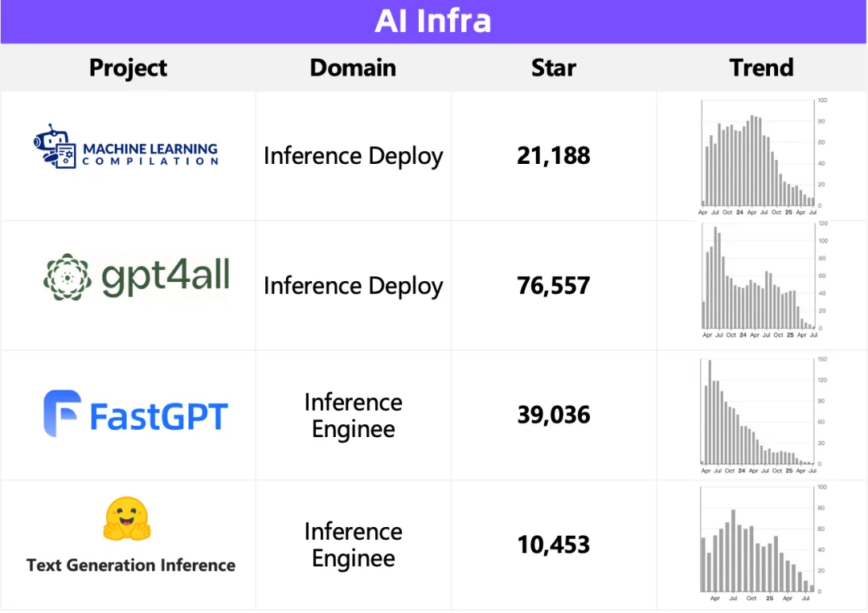Click the gpt4all project name text
This screenshot has width=868, height=613.
coord(166,276)
